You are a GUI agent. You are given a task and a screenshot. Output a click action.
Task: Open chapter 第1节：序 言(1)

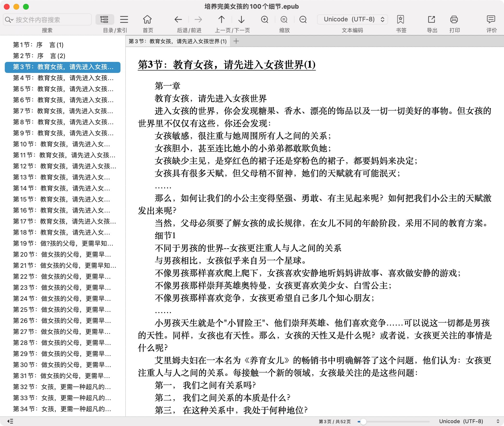click(38, 45)
